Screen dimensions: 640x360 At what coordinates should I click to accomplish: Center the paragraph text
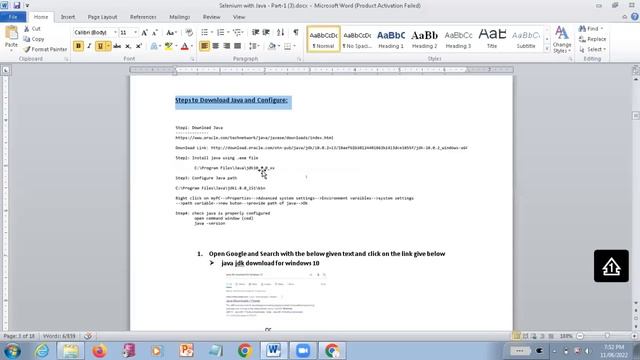(x=216, y=46)
